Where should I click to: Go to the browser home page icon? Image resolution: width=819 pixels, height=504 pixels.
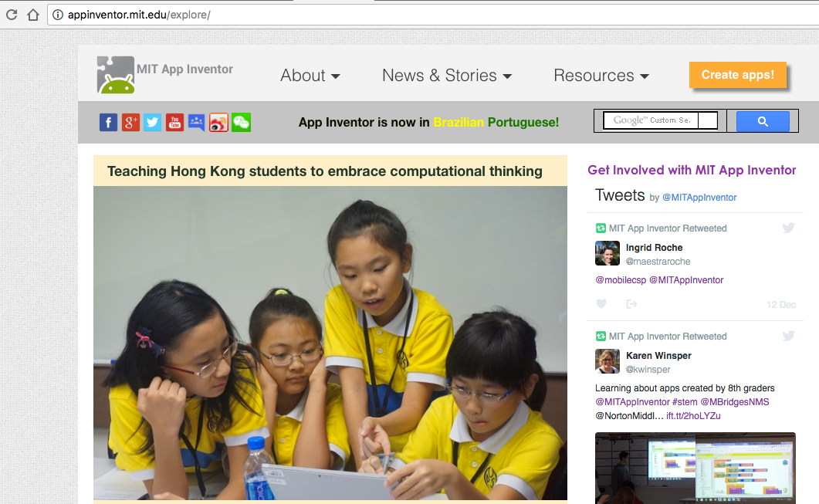33,15
